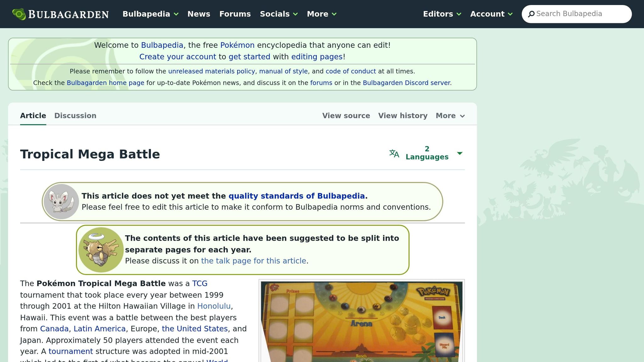Open the talk page for this article link
This screenshot has height=362, width=644.
point(253,261)
